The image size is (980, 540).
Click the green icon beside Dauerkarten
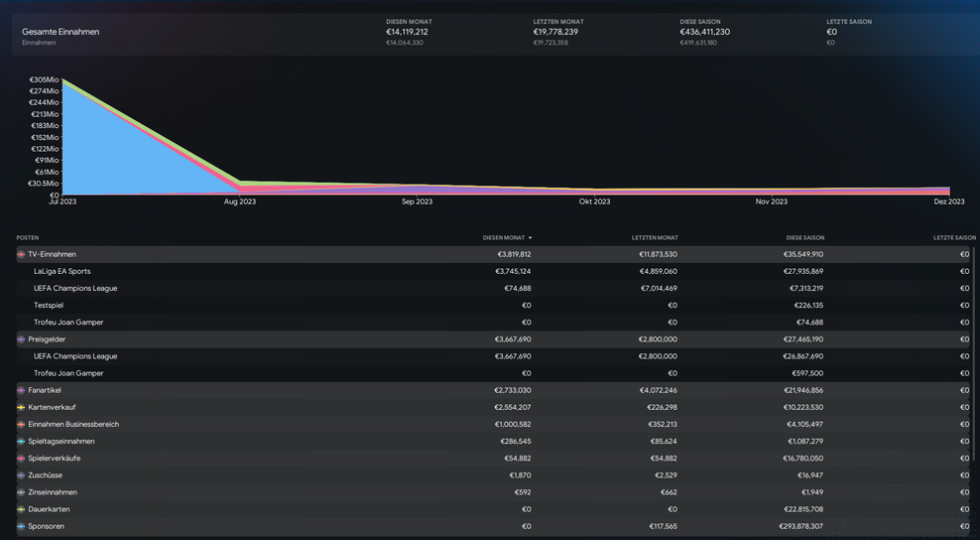click(x=21, y=509)
